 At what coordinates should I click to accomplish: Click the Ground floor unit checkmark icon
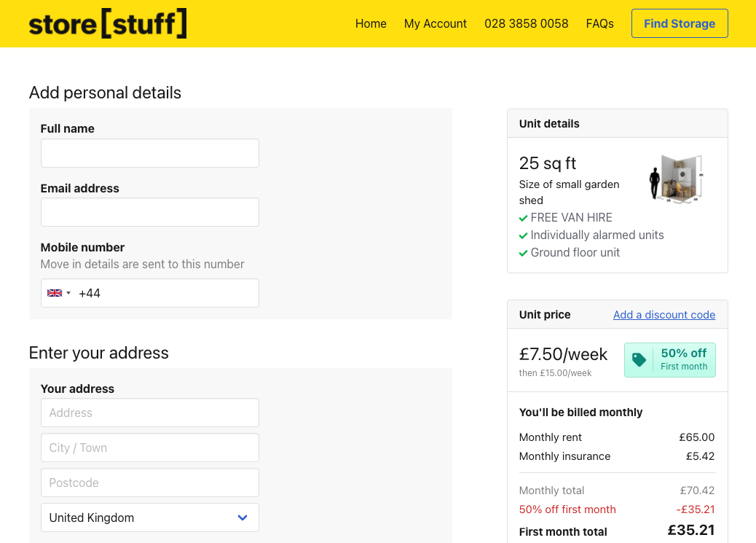(523, 253)
